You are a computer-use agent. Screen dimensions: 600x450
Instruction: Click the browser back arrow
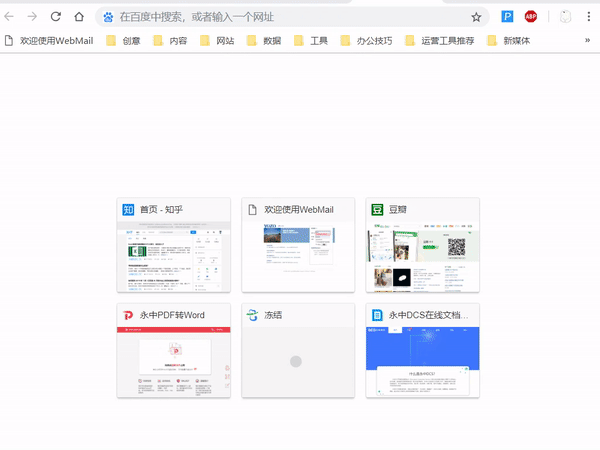9,16
